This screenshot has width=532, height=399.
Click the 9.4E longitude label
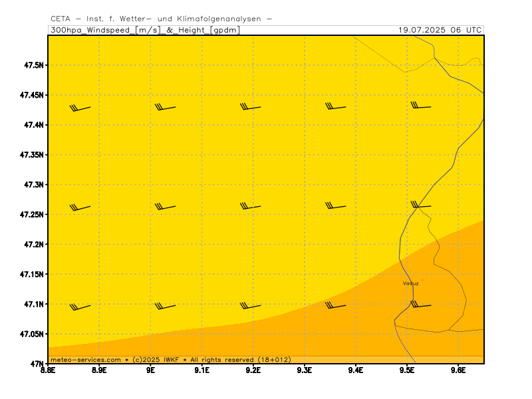point(356,370)
